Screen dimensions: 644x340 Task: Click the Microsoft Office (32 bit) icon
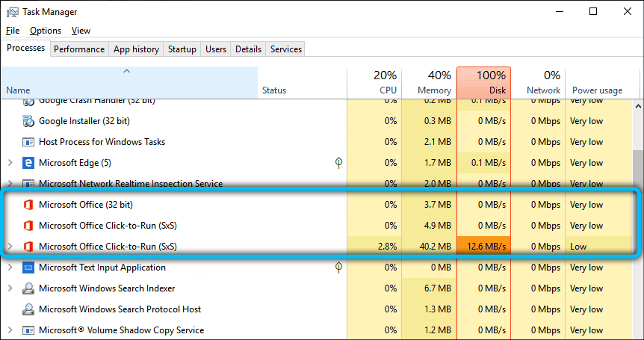point(28,205)
